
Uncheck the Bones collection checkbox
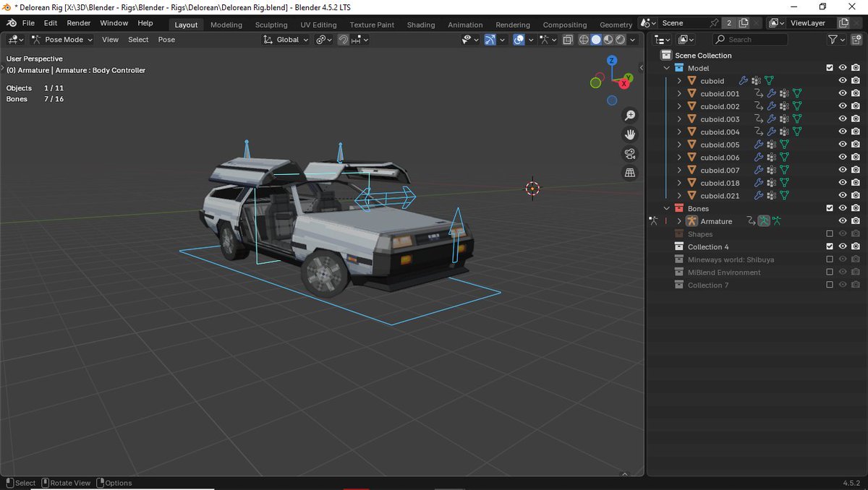click(830, 209)
